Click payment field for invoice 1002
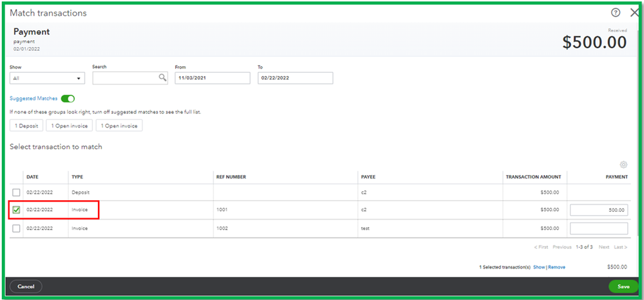 599,229
